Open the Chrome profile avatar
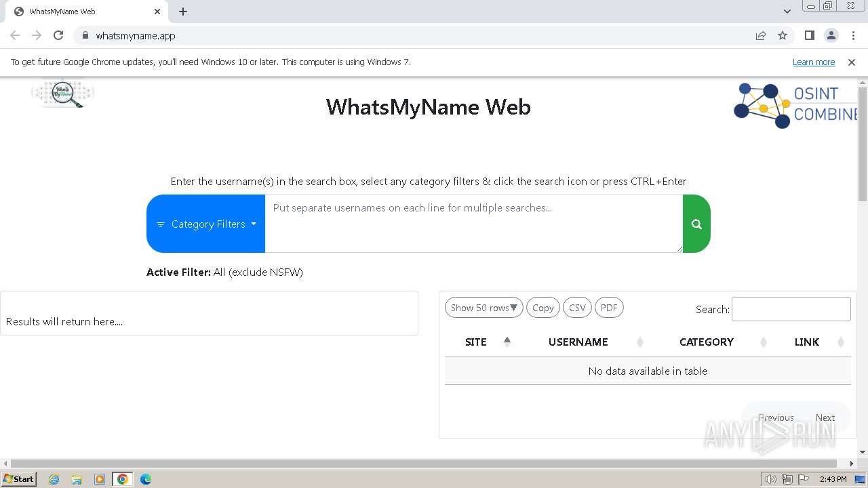Viewport: 868px width, 488px height. tap(831, 35)
